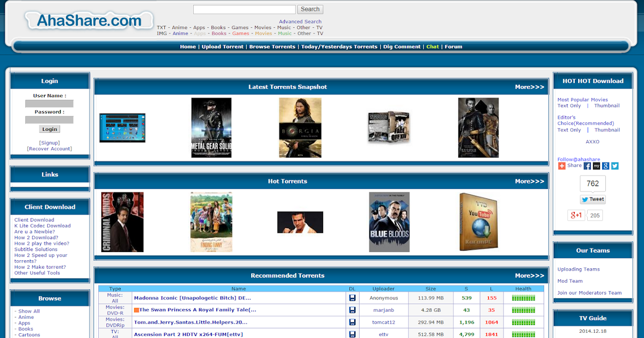Click health bar of Madonna Iconic row
The image size is (644, 338).
523,298
